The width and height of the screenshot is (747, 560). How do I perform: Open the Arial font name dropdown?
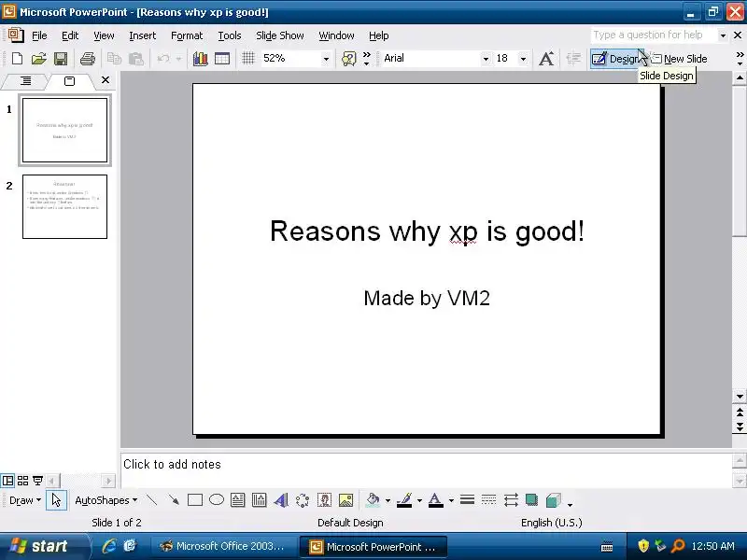(x=486, y=59)
